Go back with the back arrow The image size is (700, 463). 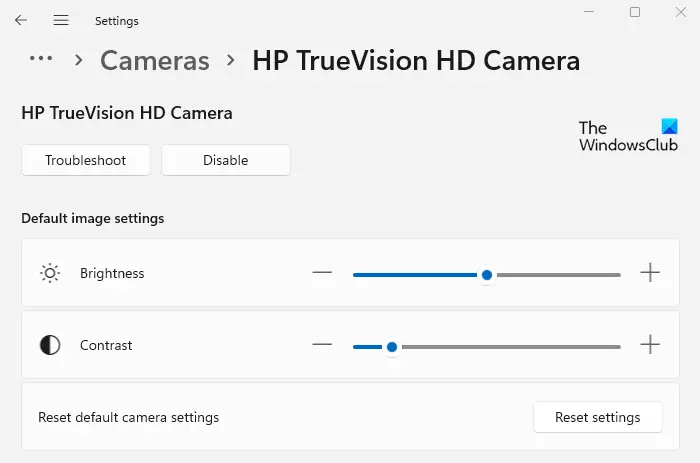click(21, 20)
